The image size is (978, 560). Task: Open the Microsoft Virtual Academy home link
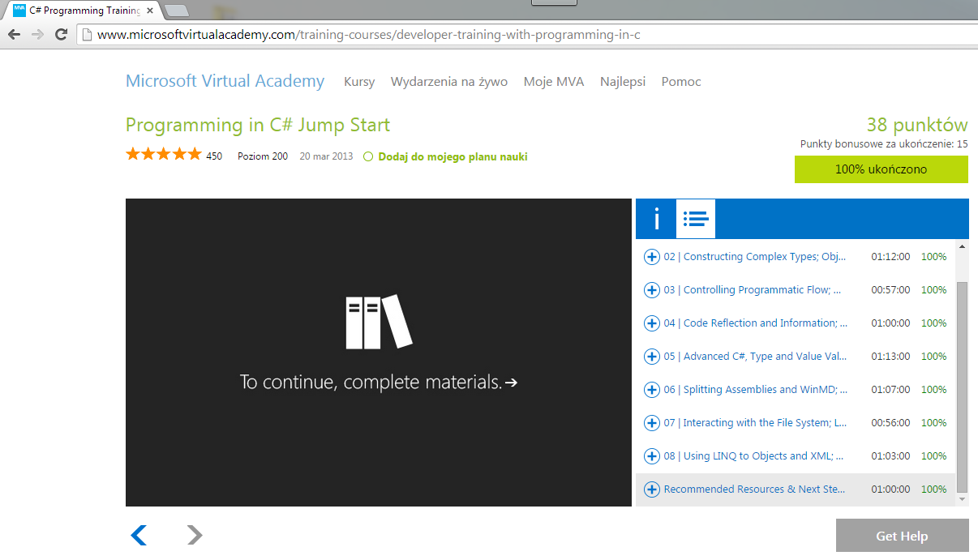point(225,81)
